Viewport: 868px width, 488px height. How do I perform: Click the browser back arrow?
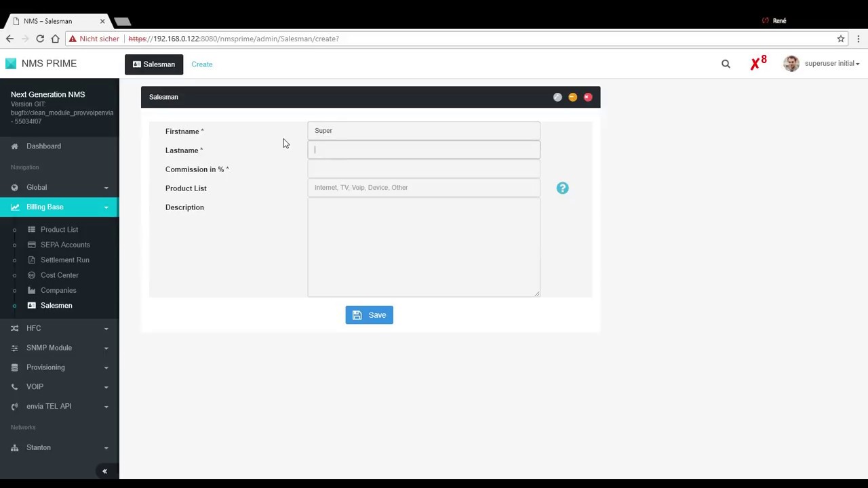[10, 39]
